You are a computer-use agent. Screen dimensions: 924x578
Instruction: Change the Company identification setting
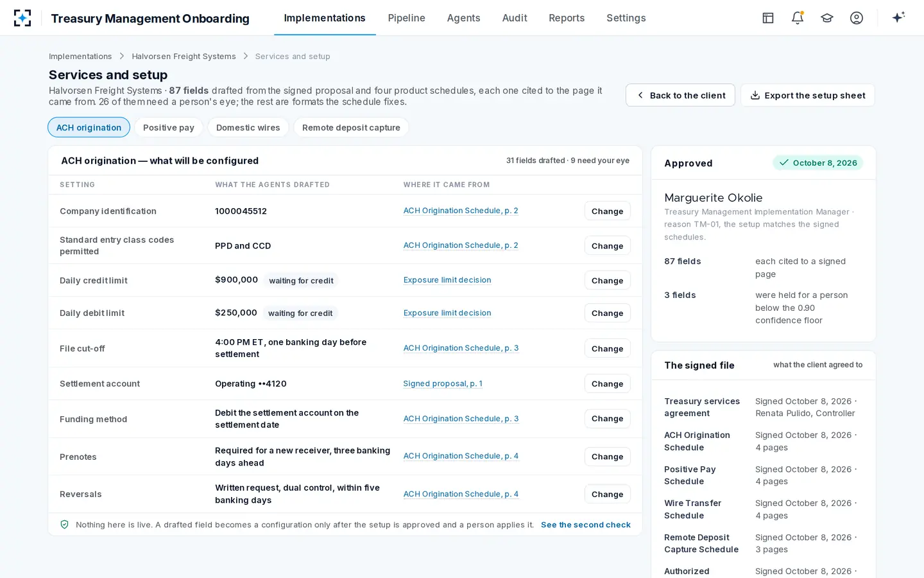(607, 211)
